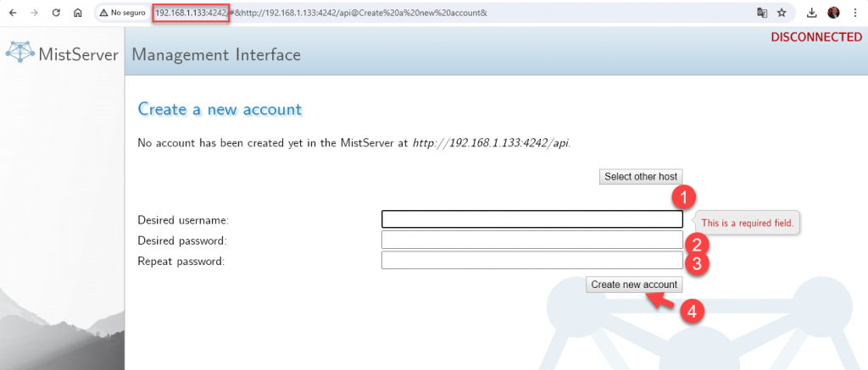Click the MistServer logo
Viewport: 868px width, 370px height.
(x=61, y=55)
